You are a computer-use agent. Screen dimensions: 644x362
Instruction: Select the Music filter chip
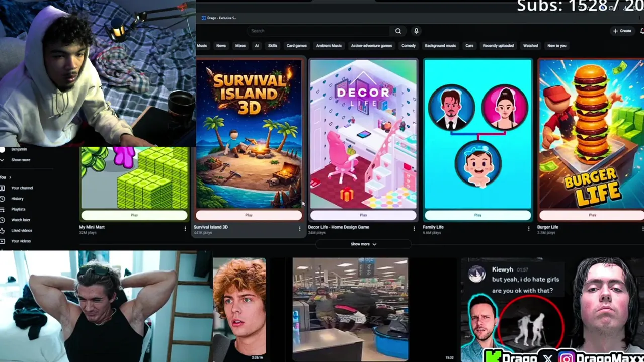tap(202, 46)
